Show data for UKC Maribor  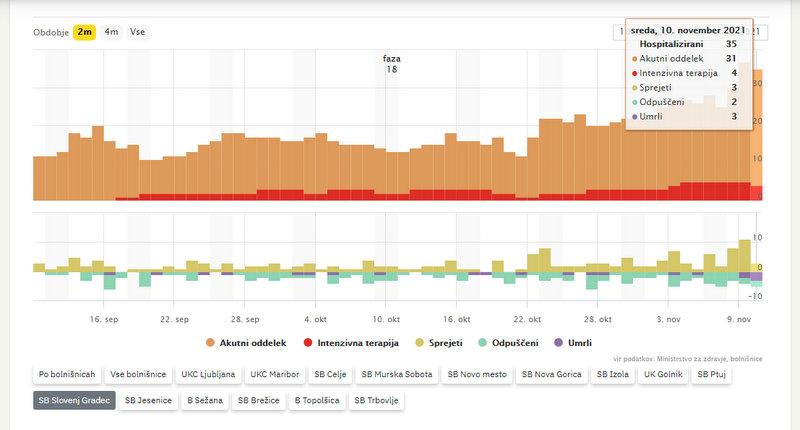coord(274,375)
